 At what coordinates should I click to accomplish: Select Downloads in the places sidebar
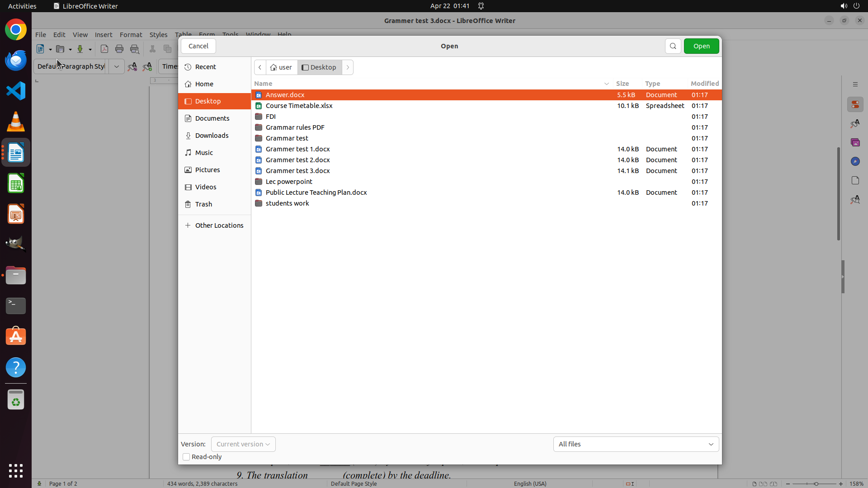(x=212, y=136)
